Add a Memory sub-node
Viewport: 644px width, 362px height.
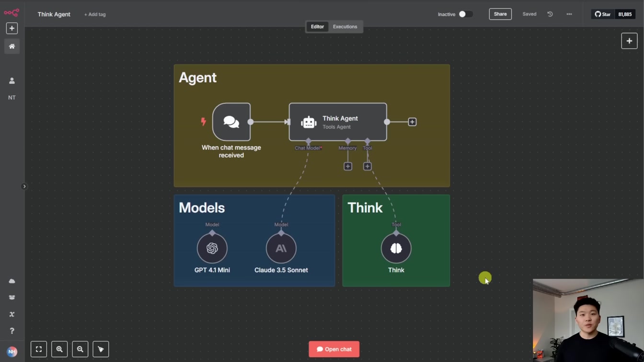[x=348, y=166]
